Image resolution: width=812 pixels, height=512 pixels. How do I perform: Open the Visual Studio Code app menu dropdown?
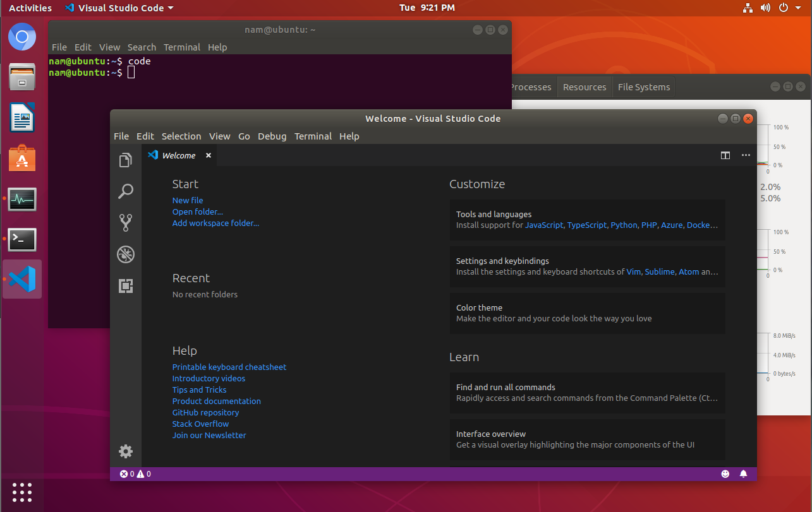(119, 8)
